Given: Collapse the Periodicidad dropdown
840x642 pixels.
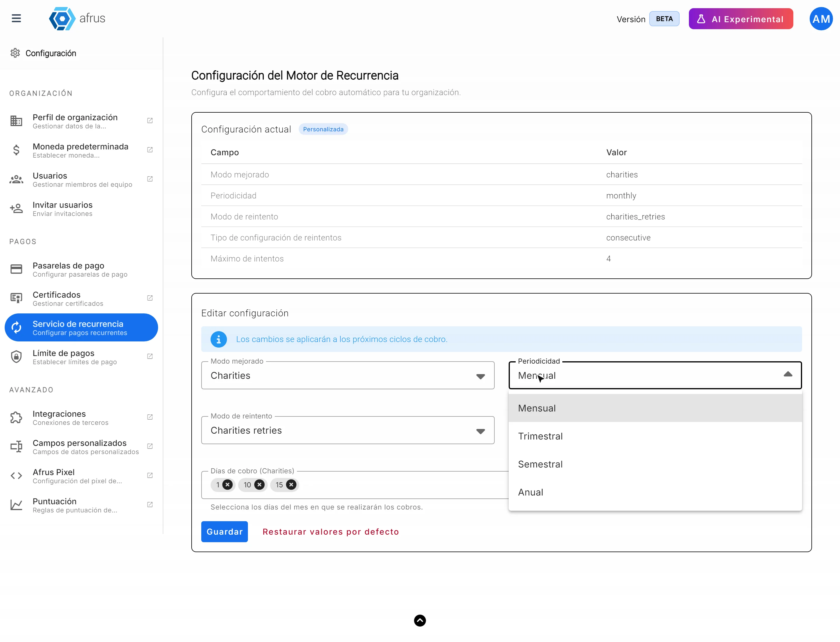Looking at the screenshot, I should click(x=788, y=374).
